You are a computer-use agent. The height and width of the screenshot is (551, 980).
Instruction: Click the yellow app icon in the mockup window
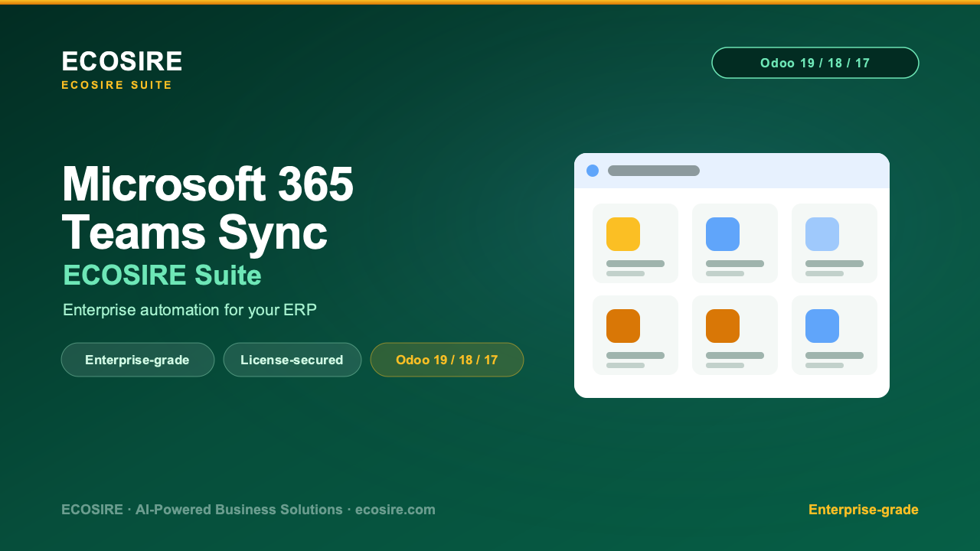[623, 234]
